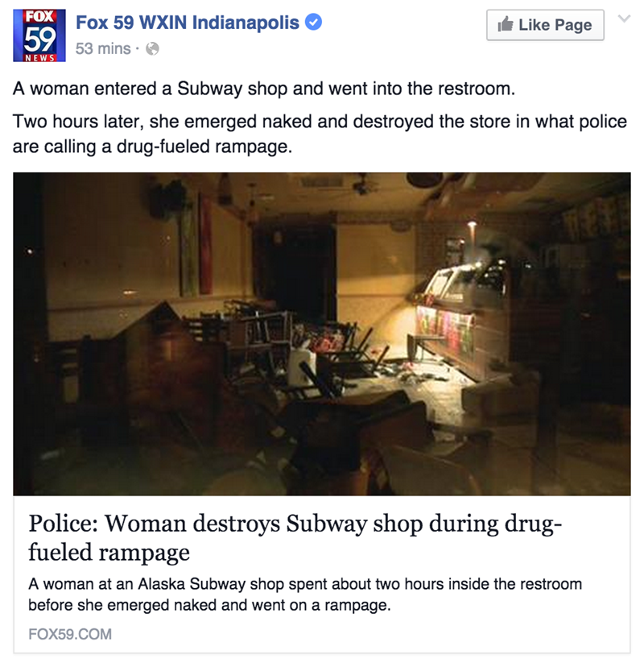Click the second paragraph about drug-fueled rampage
Screen dimensions: 644x663
[x=320, y=134]
